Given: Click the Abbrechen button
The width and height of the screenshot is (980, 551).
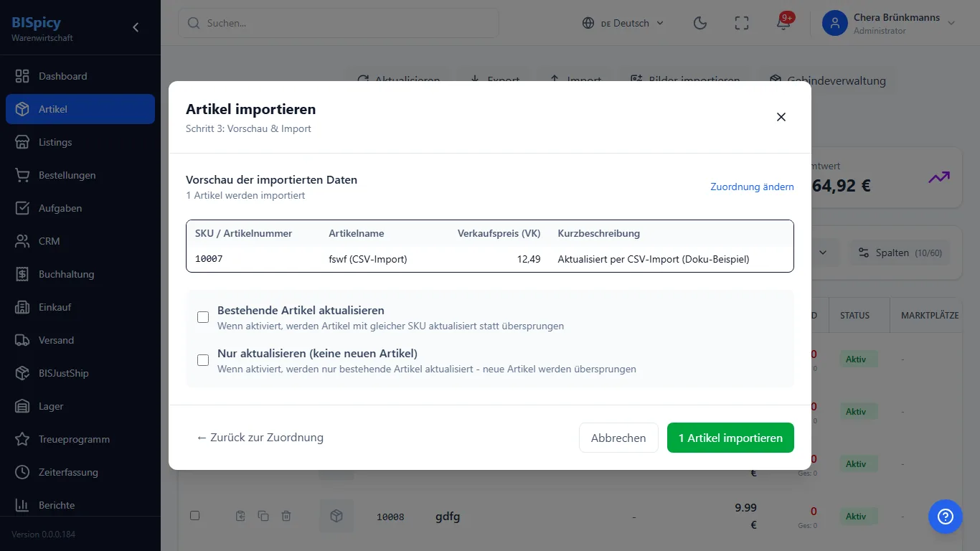Looking at the screenshot, I should (x=618, y=438).
